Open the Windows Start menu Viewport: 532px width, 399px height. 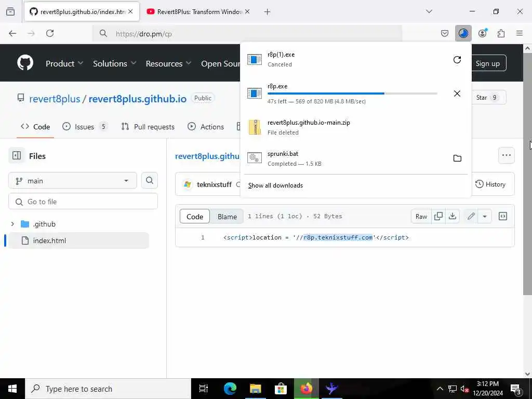12,389
